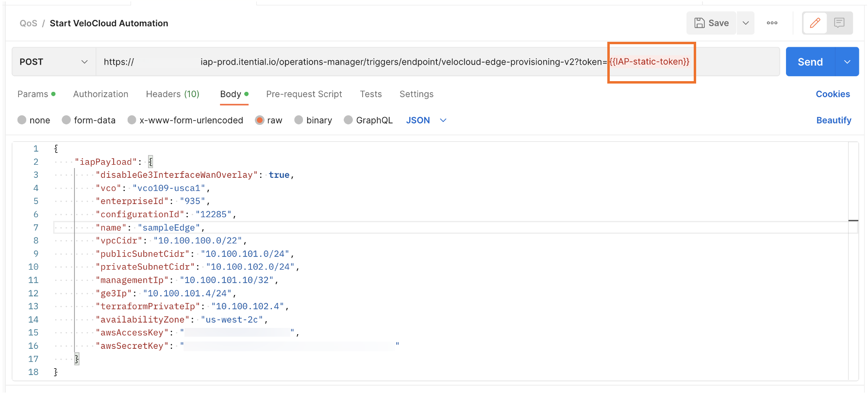Image resolution: width=868 pixels, height=393 pixels.
Task: Select the binary radio option
Action: 299,120
